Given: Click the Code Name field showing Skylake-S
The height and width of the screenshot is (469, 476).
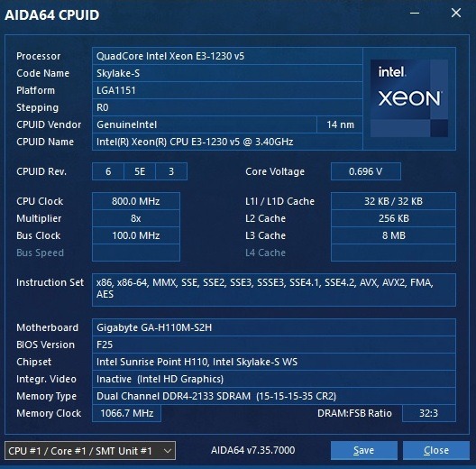Looking at the screenshot, I should (x=227, y=73).
